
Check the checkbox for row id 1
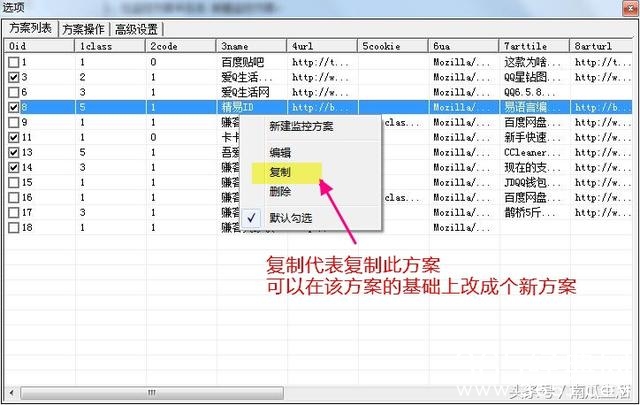[x=13, y=62]
